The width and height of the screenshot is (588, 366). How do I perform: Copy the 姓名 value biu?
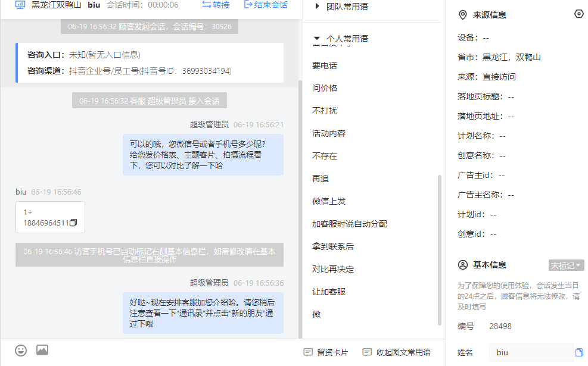580,352
